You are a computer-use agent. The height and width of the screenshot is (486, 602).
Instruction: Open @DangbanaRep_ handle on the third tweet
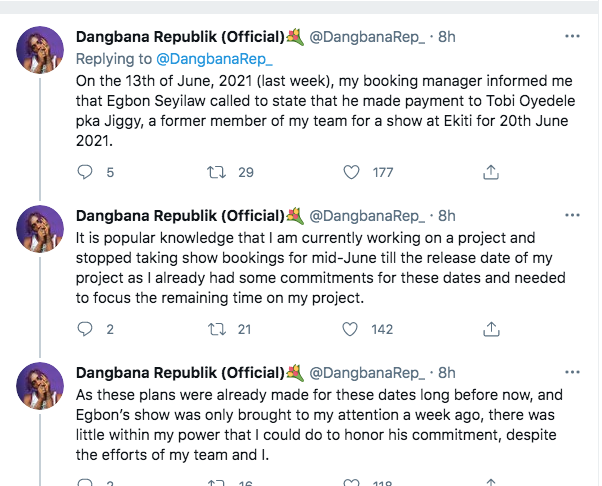click(x=367, y=371)
